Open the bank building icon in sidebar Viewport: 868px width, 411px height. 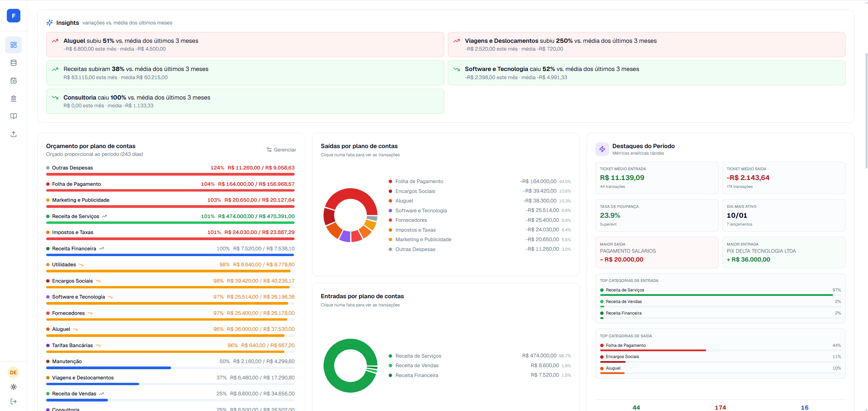tap(14, 99)
